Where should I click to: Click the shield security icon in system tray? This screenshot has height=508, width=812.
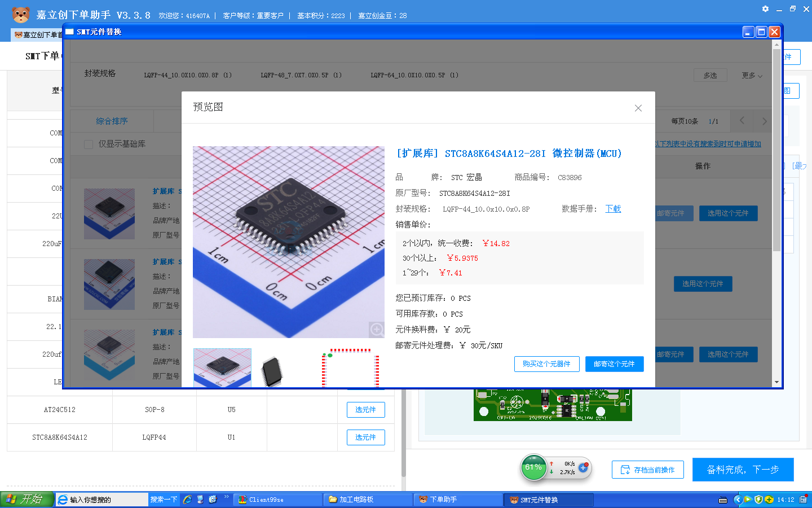(x=758, y=500)
